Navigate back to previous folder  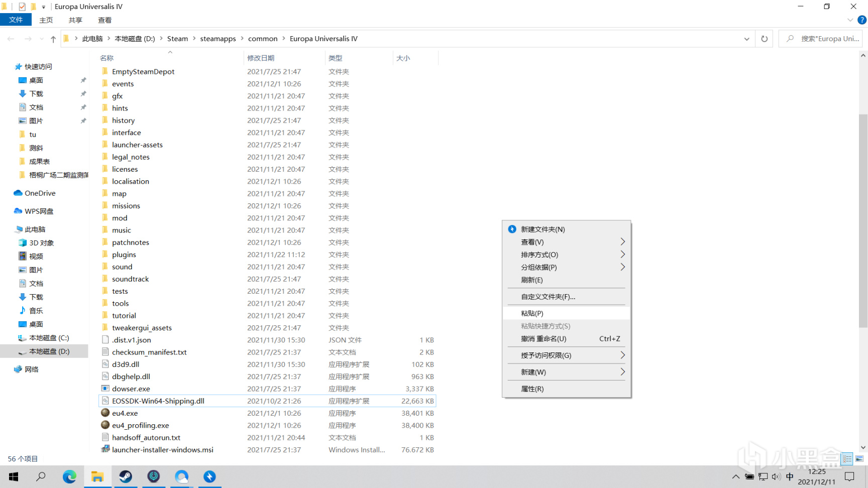pos(11,39)
